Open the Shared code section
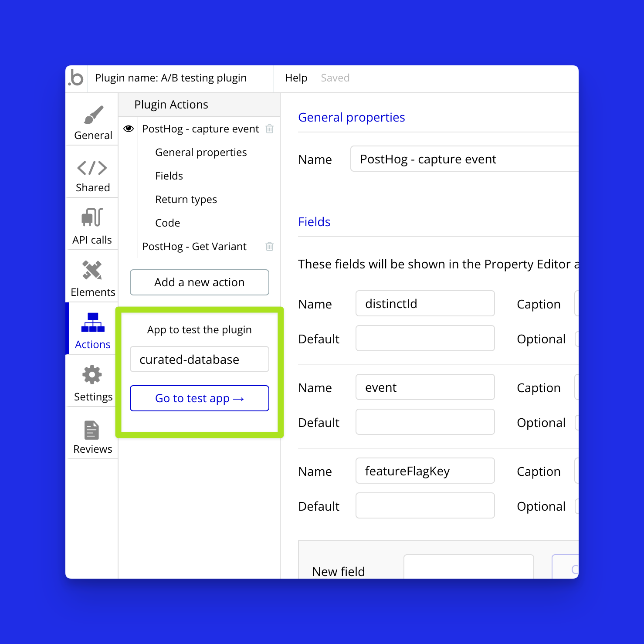The width and height of the screenshot is (644, 644). click(x=92, y=175)
